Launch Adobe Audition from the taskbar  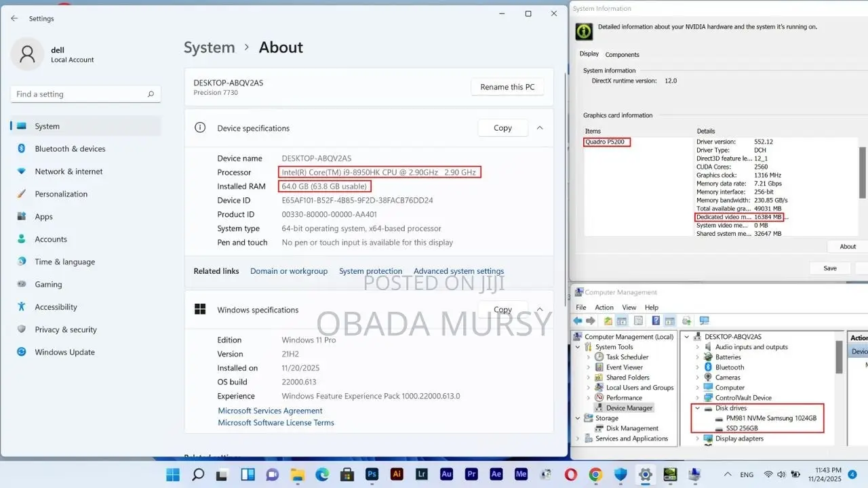pyautogui.click(x=446, y=474)
